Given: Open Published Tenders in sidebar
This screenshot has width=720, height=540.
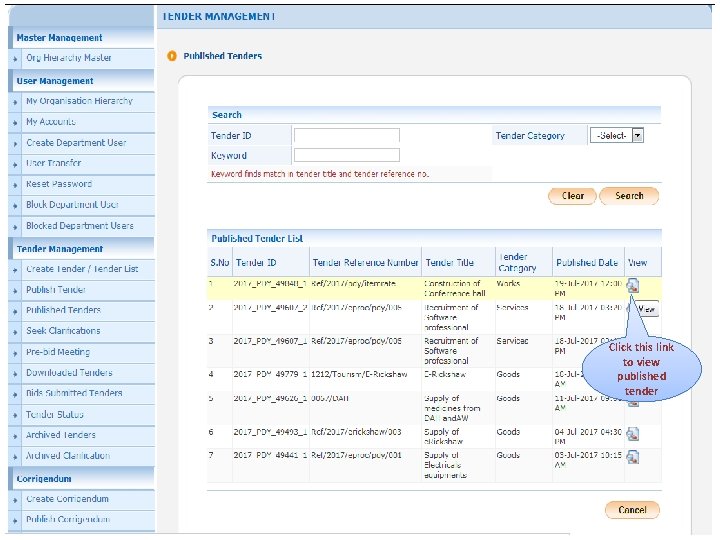Looking at the screenshot, I should tap(63, 310).
